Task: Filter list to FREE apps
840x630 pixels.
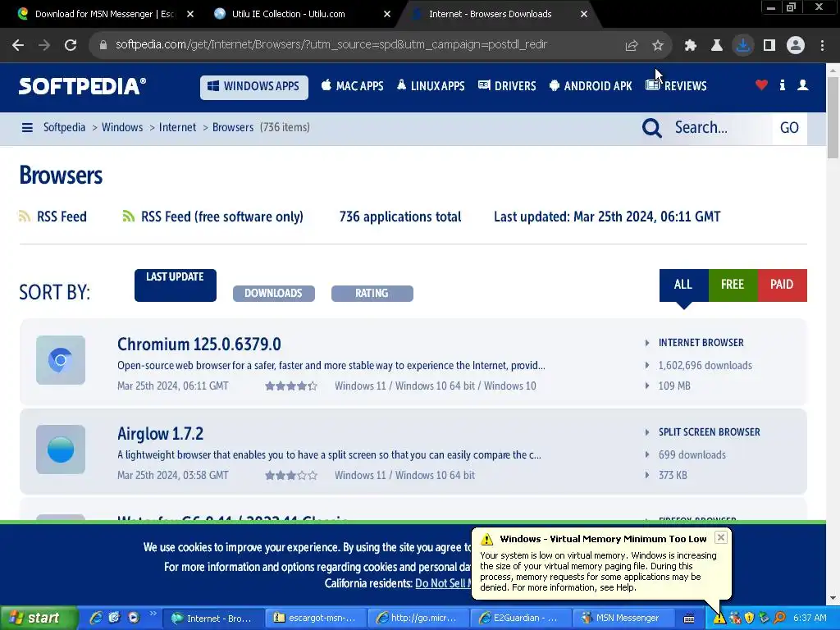Action: pyautogui.click(x=733, y=285)
